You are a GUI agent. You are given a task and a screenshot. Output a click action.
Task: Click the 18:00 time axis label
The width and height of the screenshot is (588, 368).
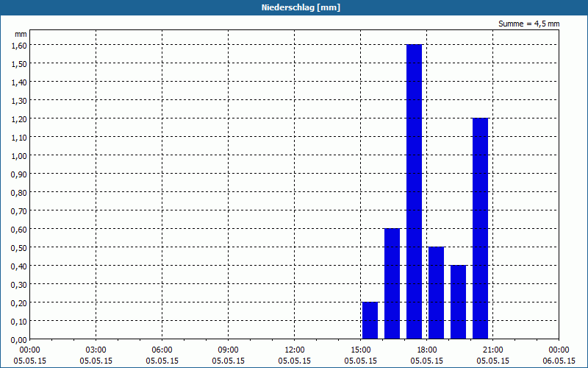coord(427,350)
